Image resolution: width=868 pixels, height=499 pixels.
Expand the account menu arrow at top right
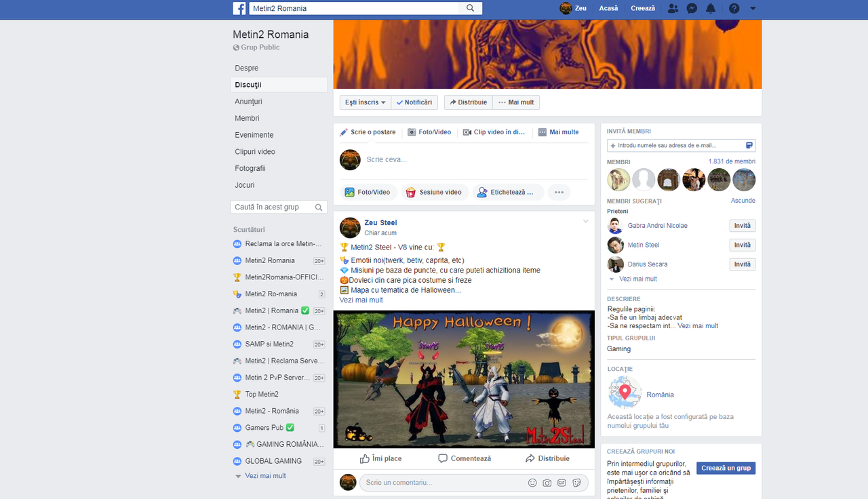tap(753, 8)
